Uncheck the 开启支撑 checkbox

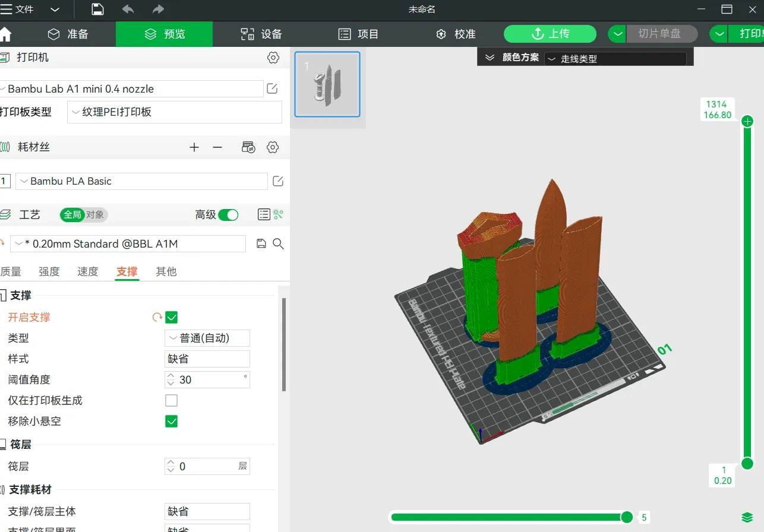click(172, 317)
